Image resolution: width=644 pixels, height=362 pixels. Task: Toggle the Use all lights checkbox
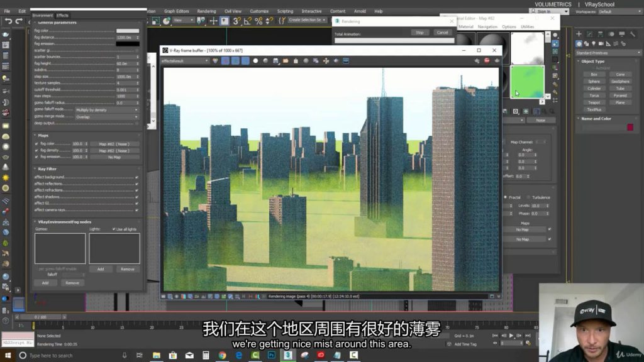point(114,229)
